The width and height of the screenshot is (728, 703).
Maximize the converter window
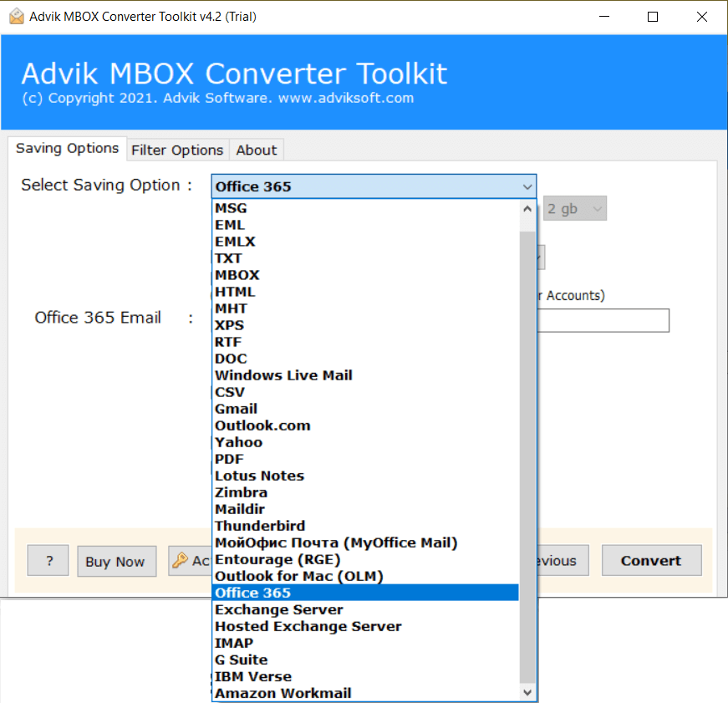pos(652,17)
